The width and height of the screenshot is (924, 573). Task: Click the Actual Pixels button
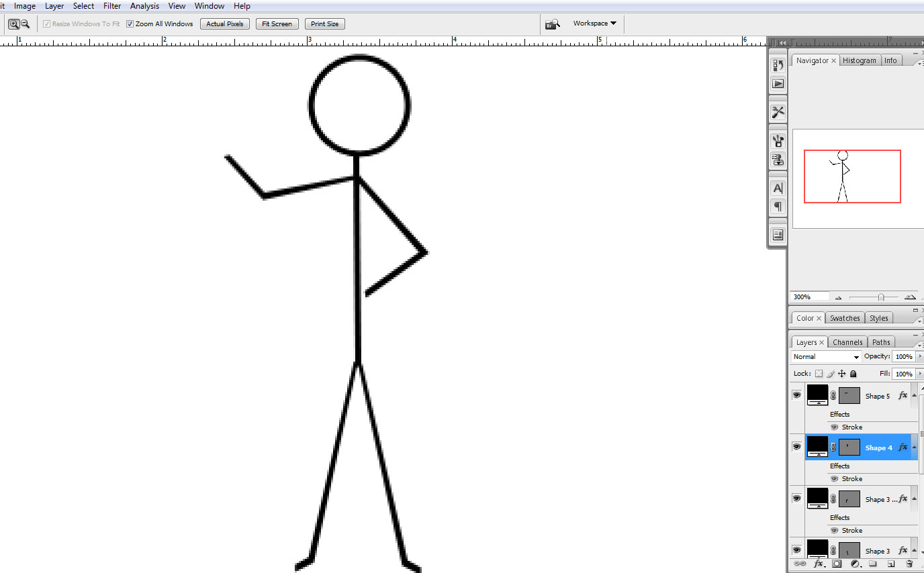pos(224,23)
